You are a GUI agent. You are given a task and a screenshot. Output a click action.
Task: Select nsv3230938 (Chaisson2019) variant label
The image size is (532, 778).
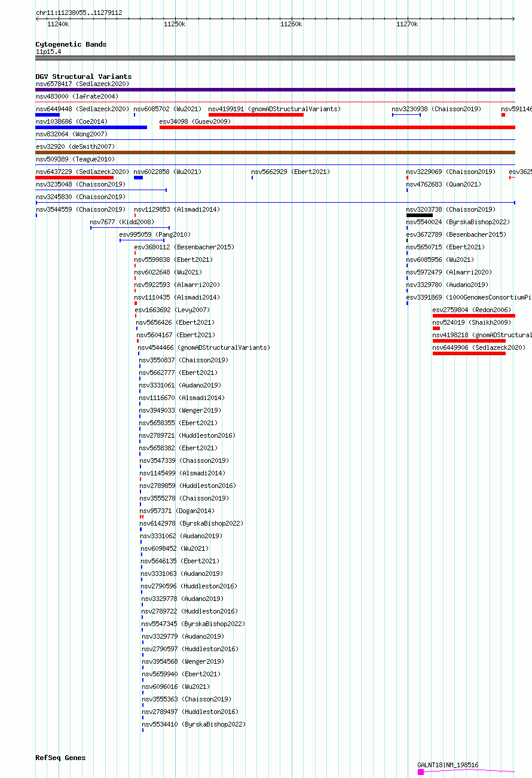[x=436, y=109]
